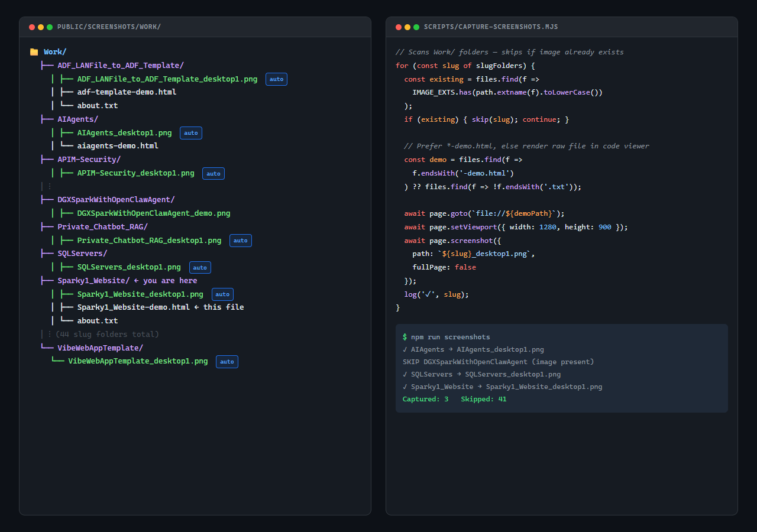Open the DGXSparkWithOpenClawAgent/ folder
Screen dimensions: 757x532
(x=116, y=200)
